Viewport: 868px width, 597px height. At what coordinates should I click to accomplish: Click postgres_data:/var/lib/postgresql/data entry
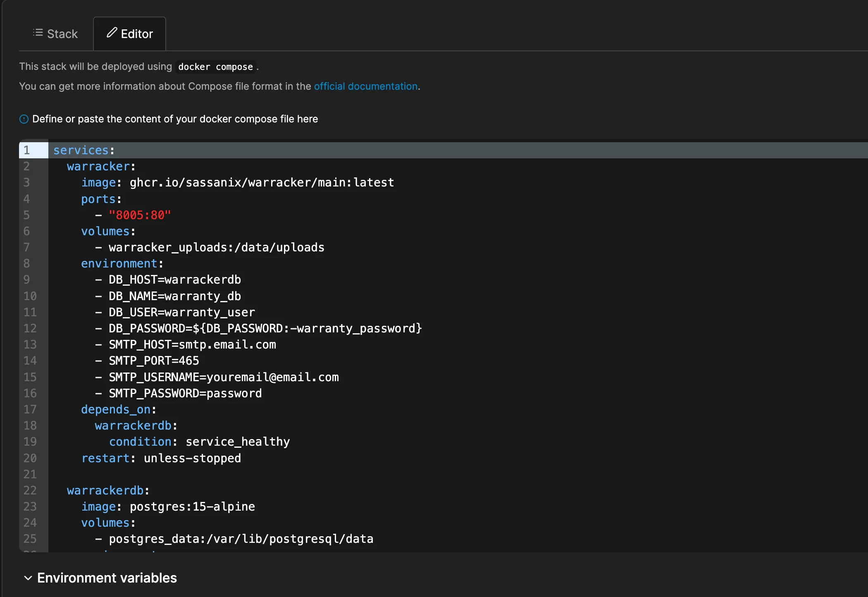[241, 539]
